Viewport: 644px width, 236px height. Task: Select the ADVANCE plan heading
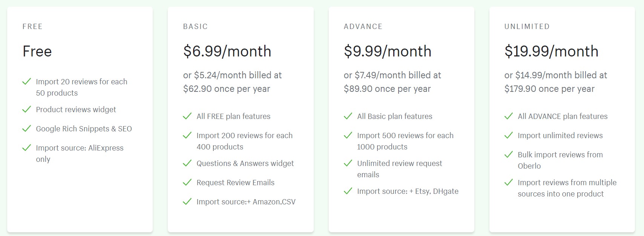(x=363, y=27)
